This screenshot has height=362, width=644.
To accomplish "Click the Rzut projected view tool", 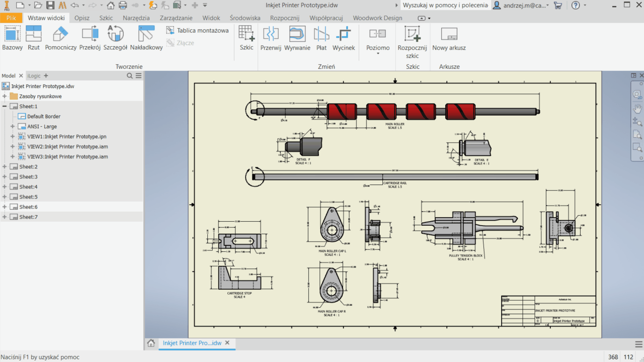I will (x=34, y=38).
